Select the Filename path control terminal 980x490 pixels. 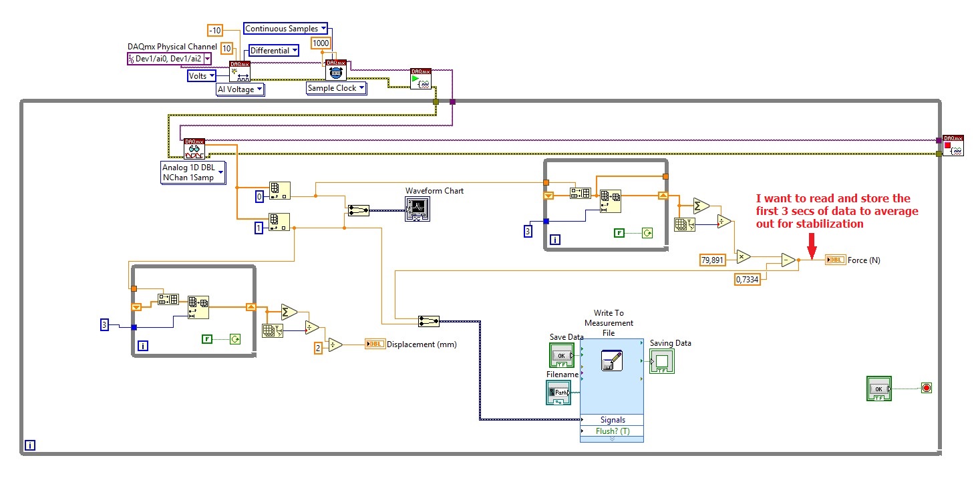[558, 393]
